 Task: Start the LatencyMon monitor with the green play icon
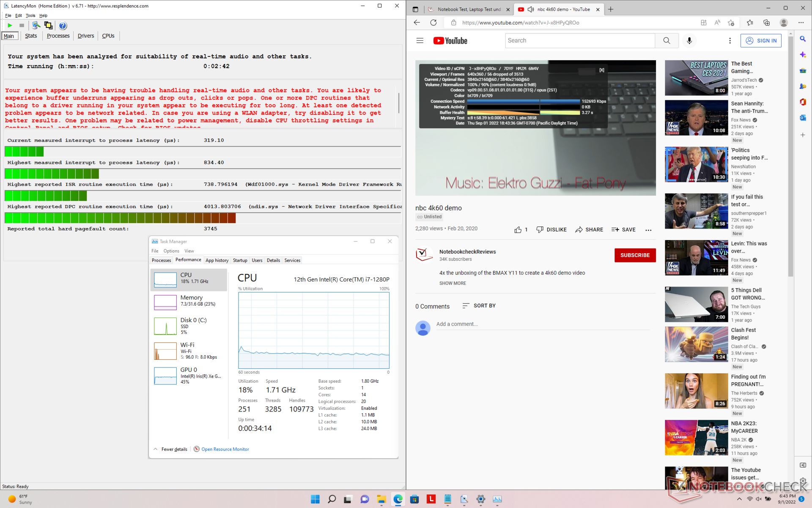10,25
